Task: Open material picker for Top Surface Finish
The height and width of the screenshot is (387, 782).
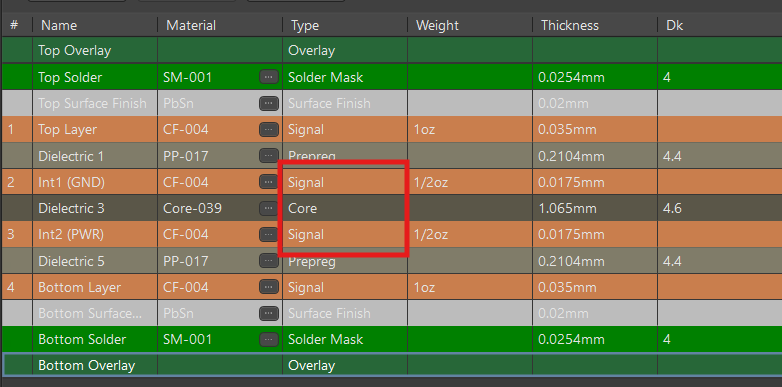Action: [x=269, y=103]
